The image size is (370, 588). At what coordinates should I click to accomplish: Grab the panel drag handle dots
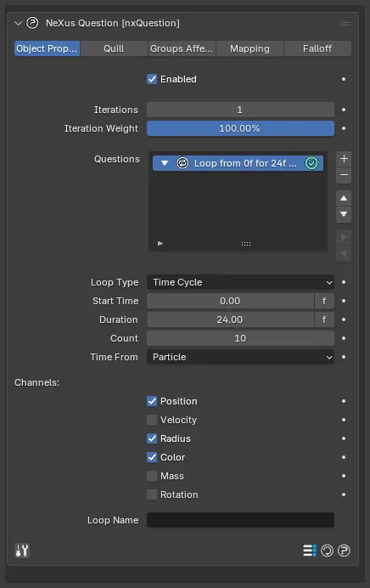click(346, 24)
